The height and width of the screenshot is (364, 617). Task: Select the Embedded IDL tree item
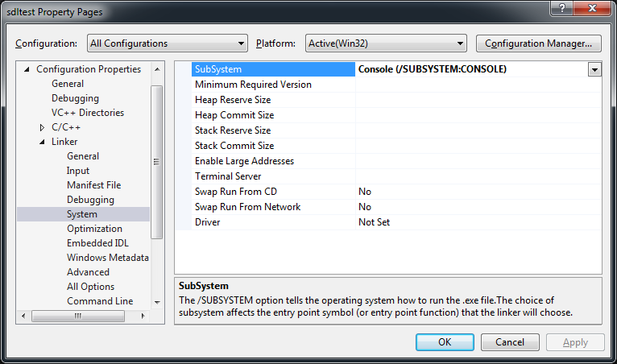pos(97,243)
